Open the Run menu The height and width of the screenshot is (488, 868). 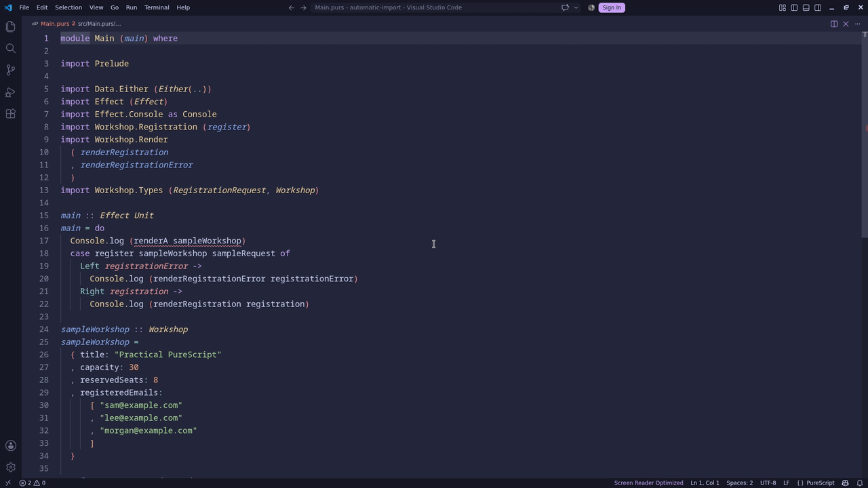(x=131, y=7)
